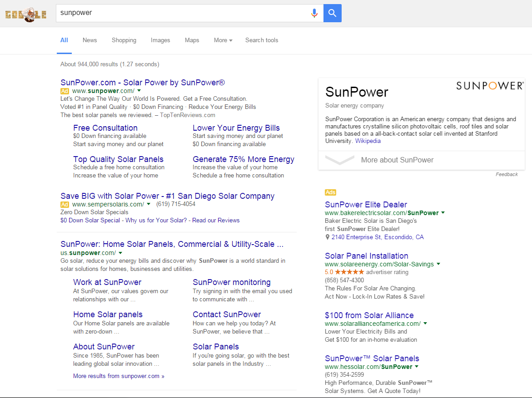Click the (619) 715-4054 phone number
This screenshot has width=532, height=398.
click(176, 204)
